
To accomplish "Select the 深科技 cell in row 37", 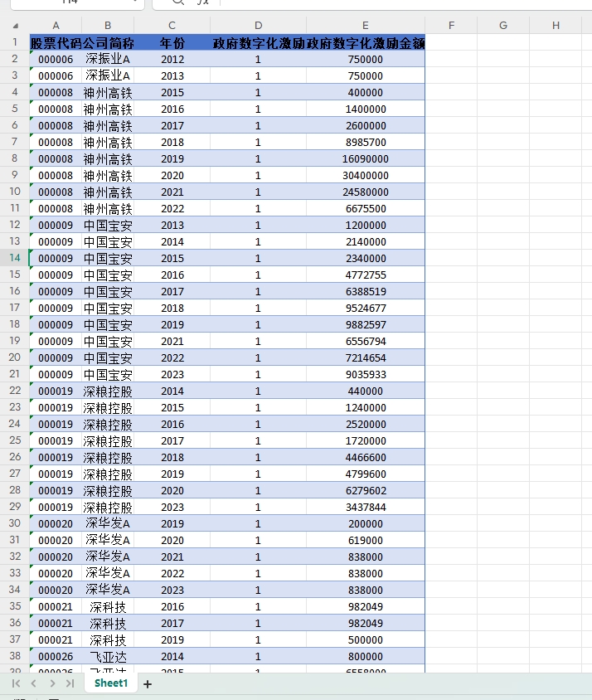I will click(108, 639).
